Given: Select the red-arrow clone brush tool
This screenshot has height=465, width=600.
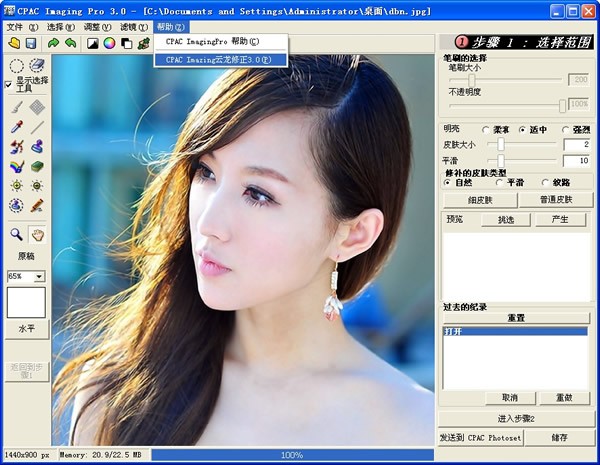Looking at the screenshot, I should [x=16, y=147].
